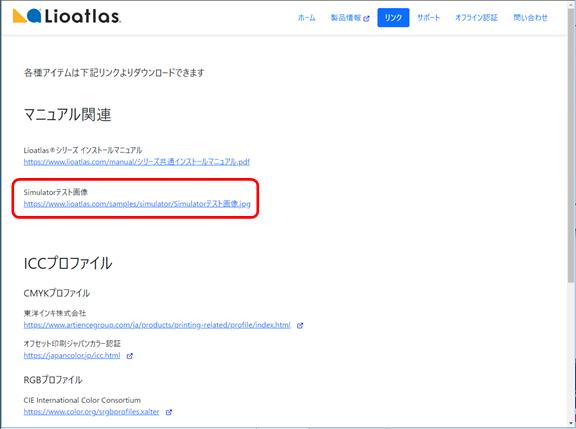Open the ホーム navigation item
The height and width of the screenshot is (429, 576).
tap(306, 18)
